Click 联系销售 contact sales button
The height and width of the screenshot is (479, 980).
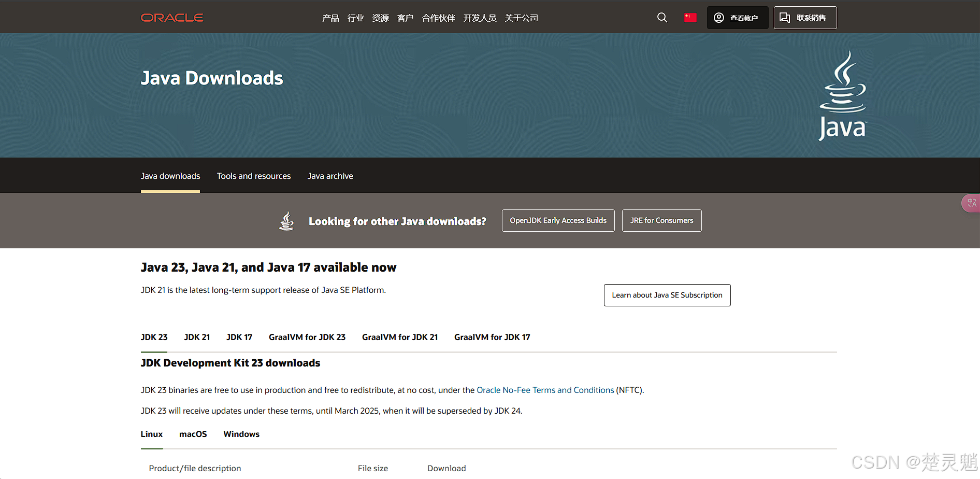coord(805,18)
